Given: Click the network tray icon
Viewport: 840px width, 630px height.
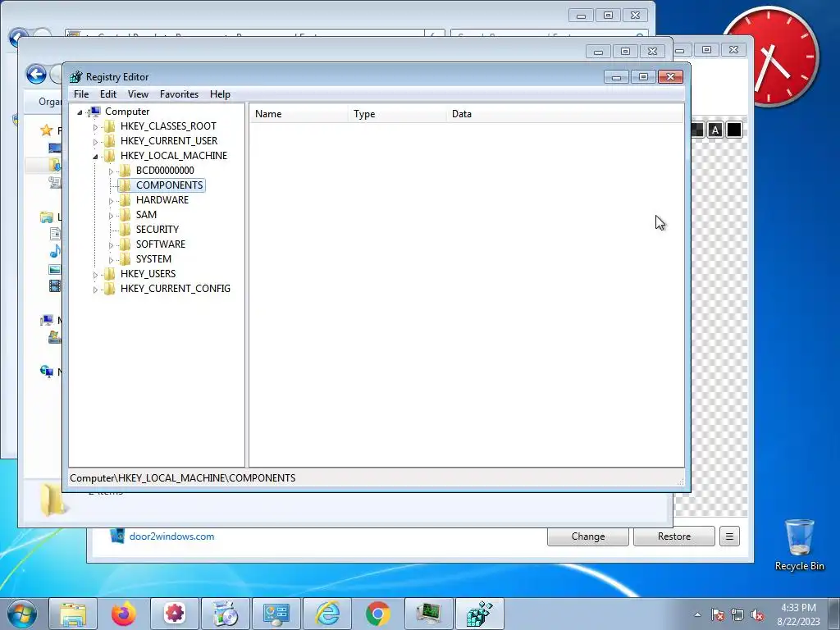Looking at the screenshot, I should pyautogui.click(x=737, y=614).
